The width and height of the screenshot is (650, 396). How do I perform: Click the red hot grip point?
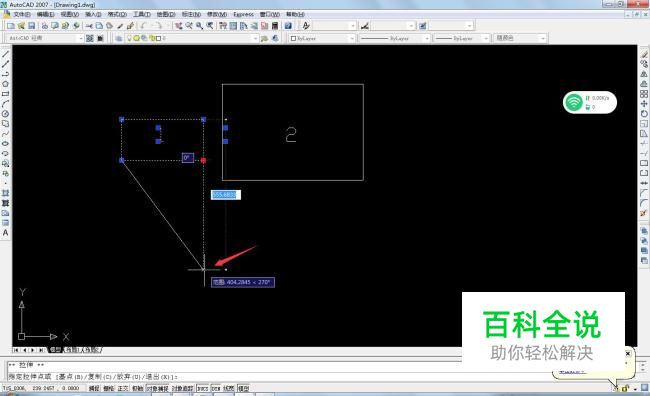(203, 160)
